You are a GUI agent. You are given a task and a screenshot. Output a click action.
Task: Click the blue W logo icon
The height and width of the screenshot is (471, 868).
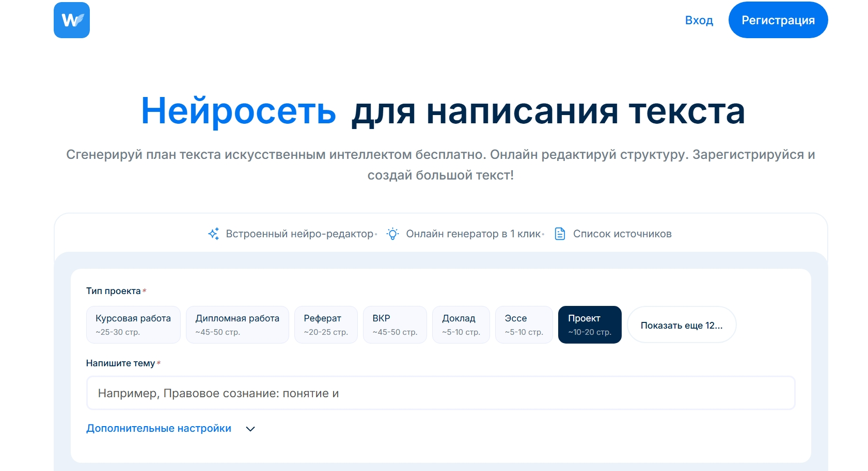pyautogui.click(x=72, y=20)
